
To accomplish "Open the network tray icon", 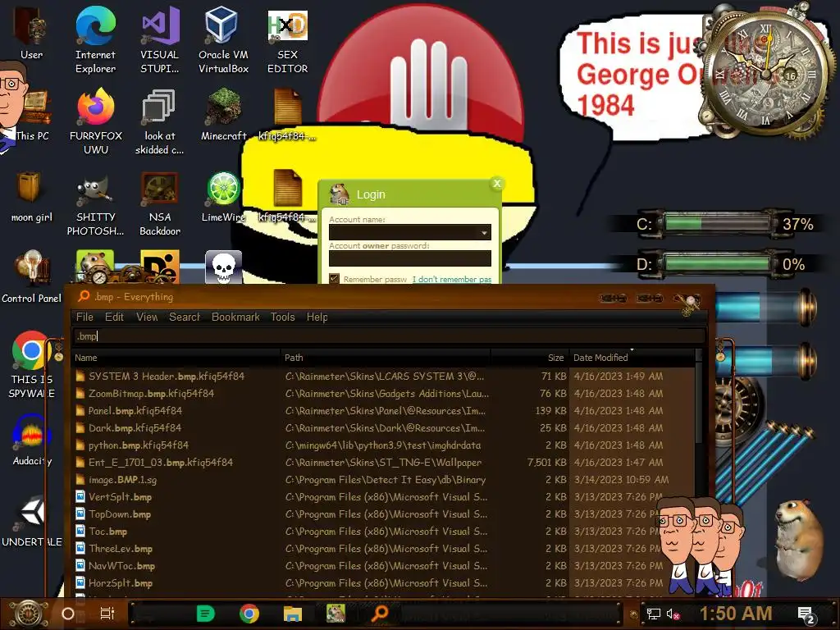I will tap(654, 614).
